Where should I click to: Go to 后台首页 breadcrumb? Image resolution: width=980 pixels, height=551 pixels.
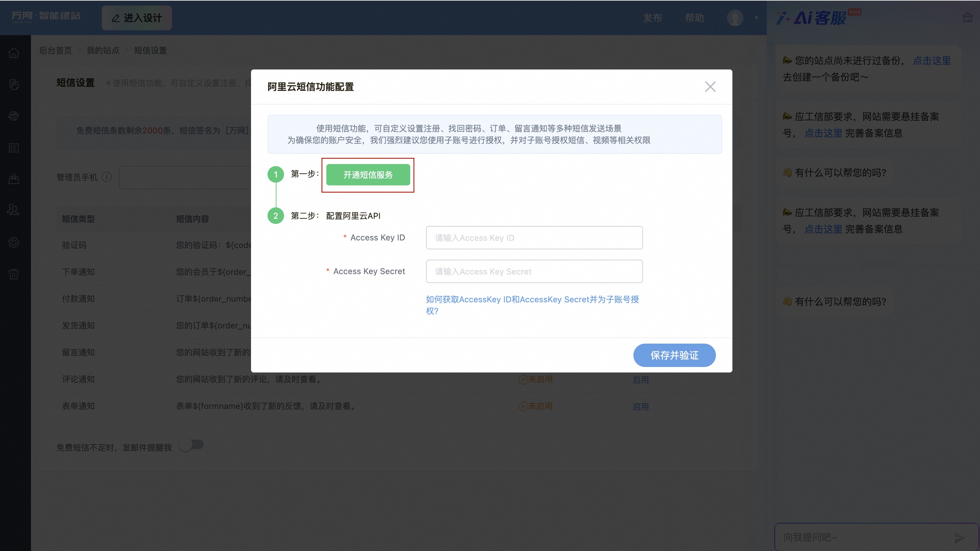pos(56,50)
